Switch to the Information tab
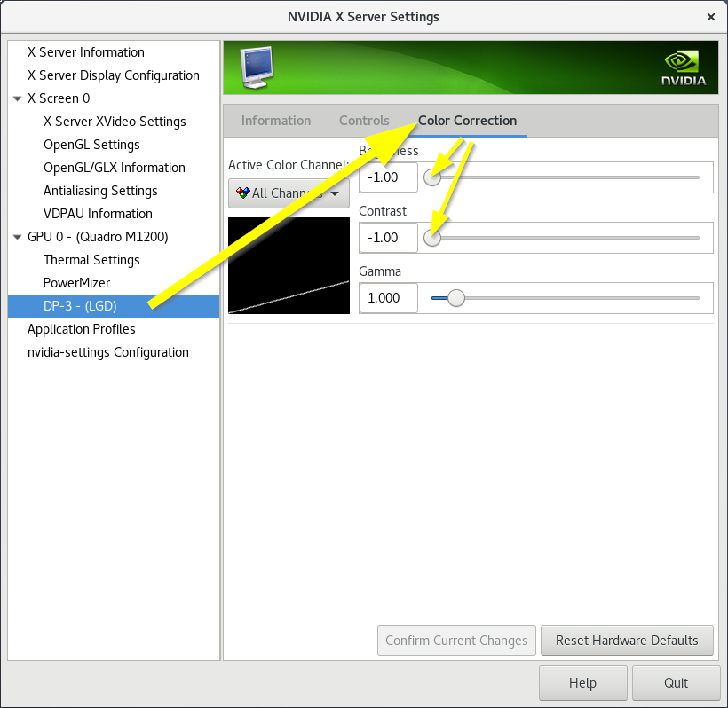This screenshot has height=708, width=728. pos(276,121)
